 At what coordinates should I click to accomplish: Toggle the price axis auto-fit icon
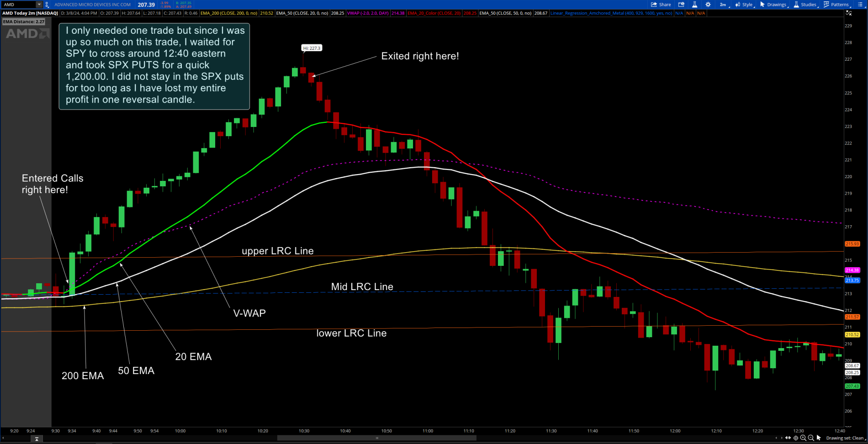pyautogui.click(x=849, y=13)
